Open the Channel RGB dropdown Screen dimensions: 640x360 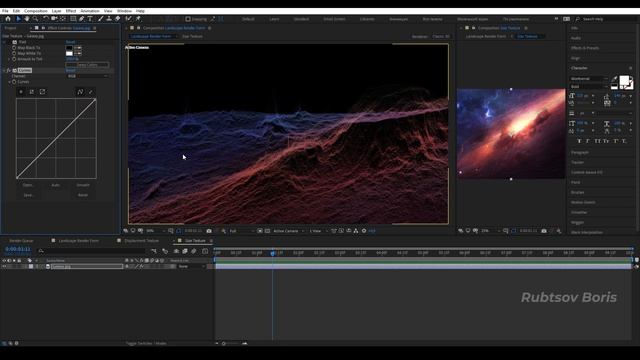pos(88,76)
